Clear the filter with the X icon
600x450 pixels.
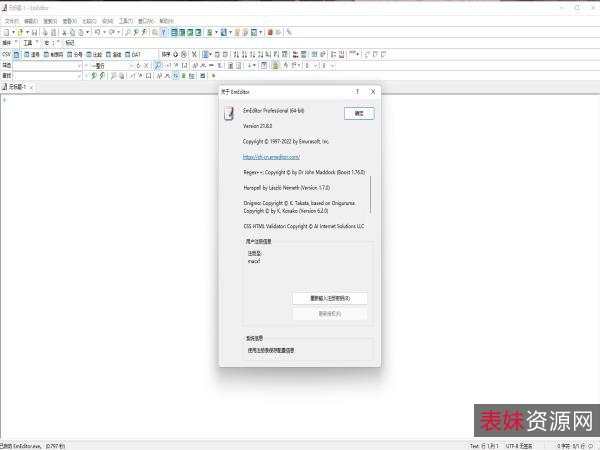(x=146, y=66)
